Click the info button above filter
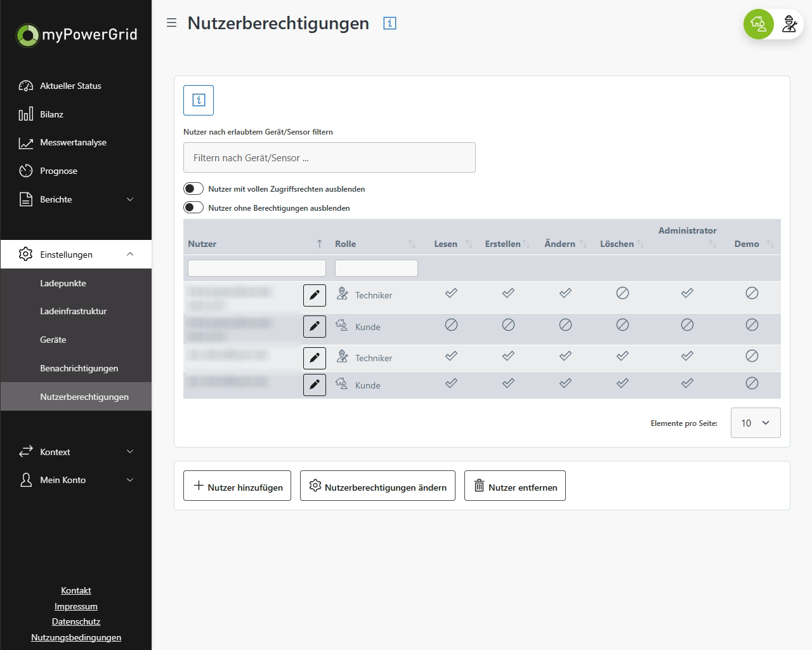 199,100
